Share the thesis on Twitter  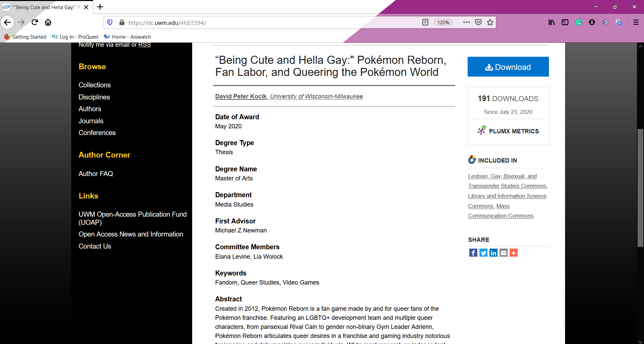(483, 253)
